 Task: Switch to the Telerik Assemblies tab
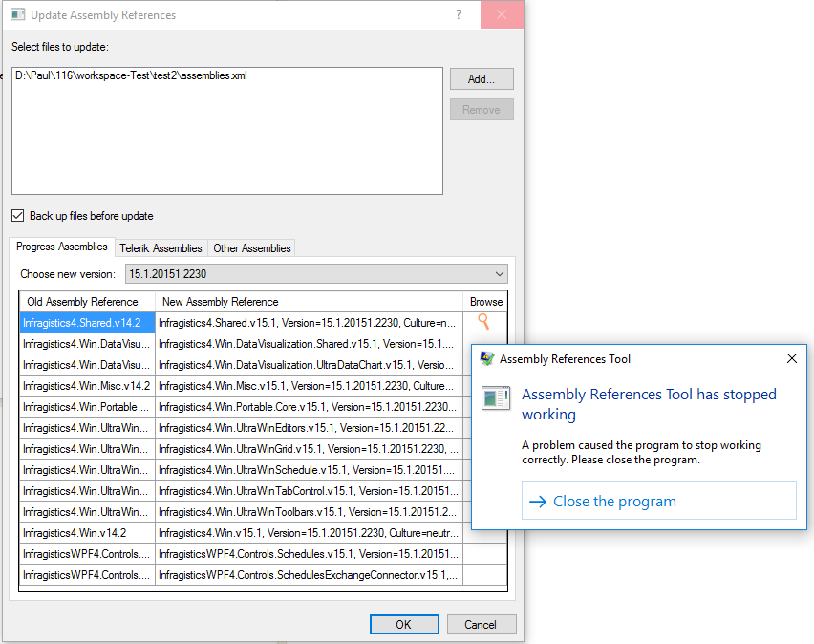(x=161, y=248)
